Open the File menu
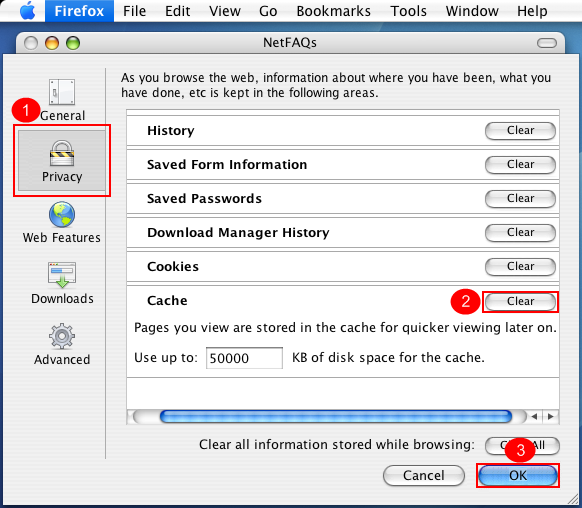 pyautogui.click(x=134, y=11)
